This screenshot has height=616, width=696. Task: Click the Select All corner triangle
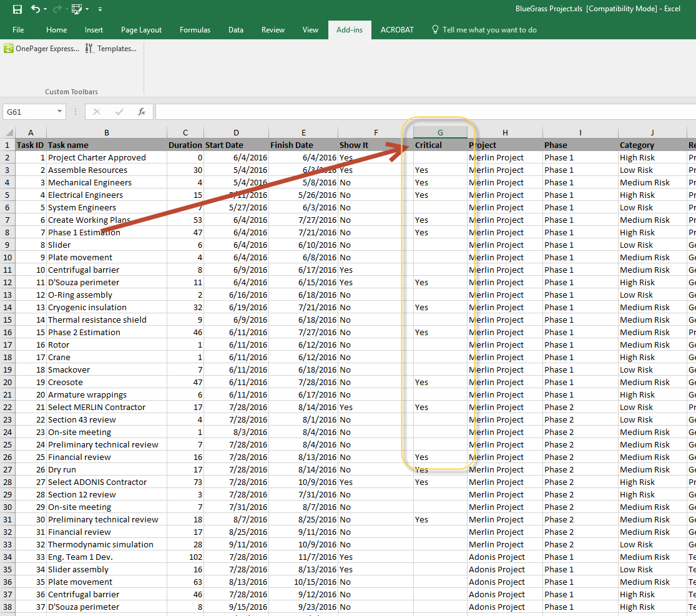9,133
